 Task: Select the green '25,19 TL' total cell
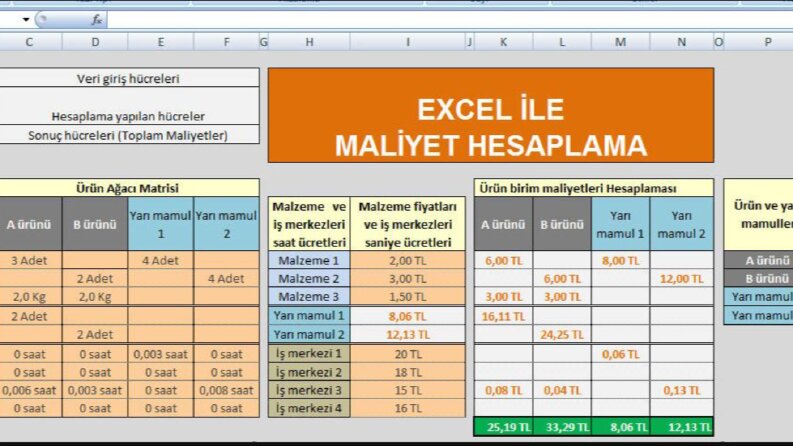click(x=503, y=427)
